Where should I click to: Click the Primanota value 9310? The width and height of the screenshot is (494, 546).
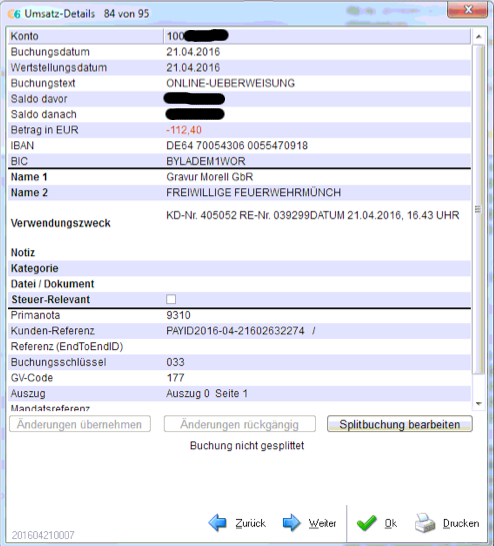coord(178,315)
